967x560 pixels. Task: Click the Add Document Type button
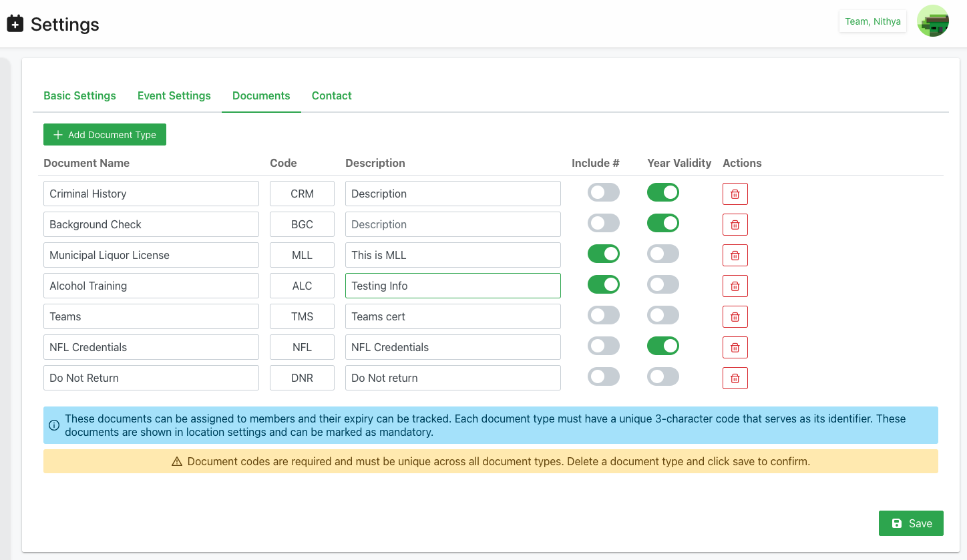coord(104,135)
